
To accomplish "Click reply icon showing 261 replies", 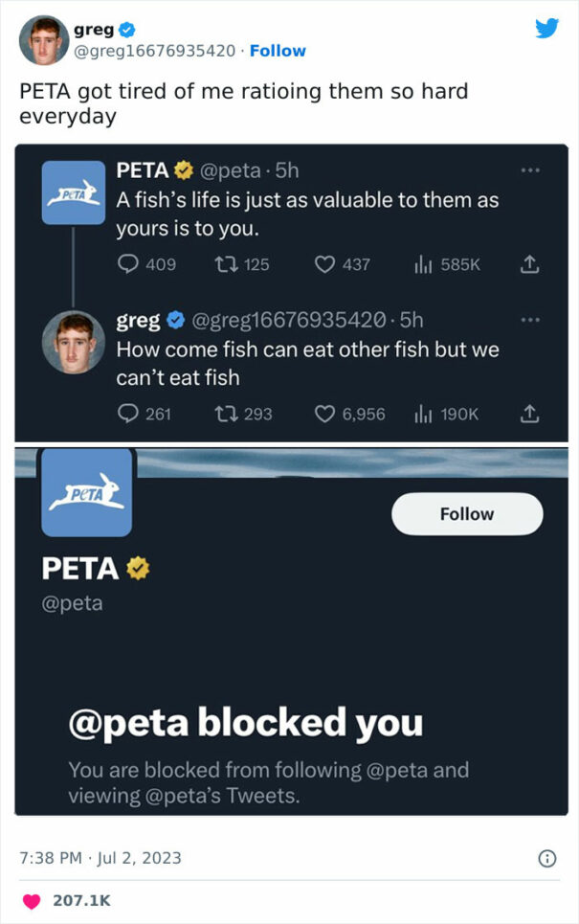I will pos(127,414).
